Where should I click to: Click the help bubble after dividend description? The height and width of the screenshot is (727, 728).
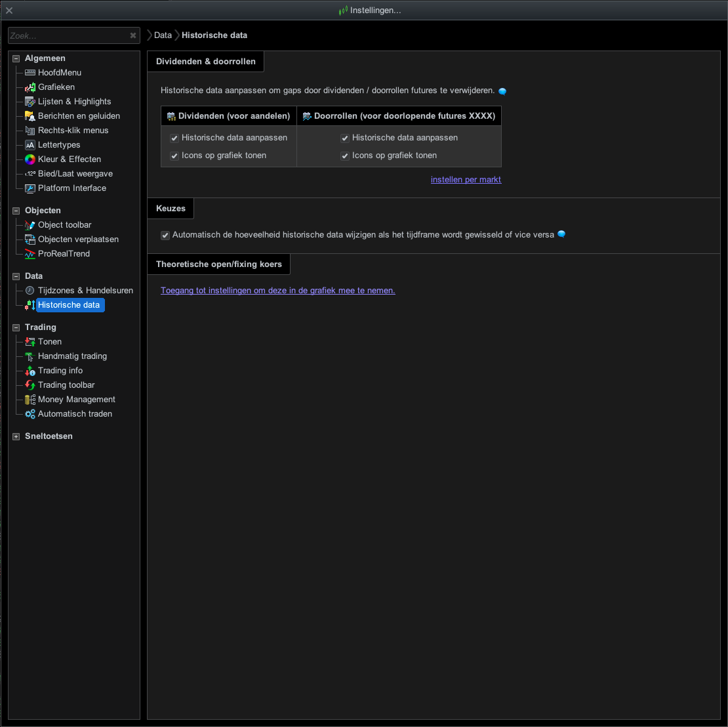click(x=502, y=91)
